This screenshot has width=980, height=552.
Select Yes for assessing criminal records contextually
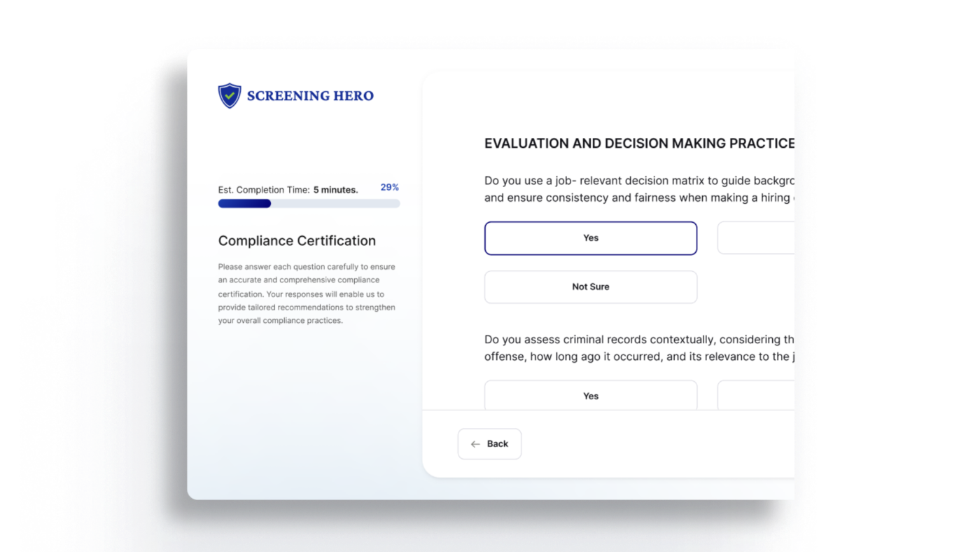pyautogui.click(x=590, y=396)
